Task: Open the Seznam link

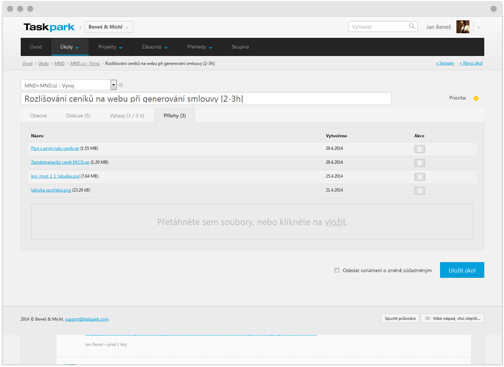Action: (x=445, y=63)
